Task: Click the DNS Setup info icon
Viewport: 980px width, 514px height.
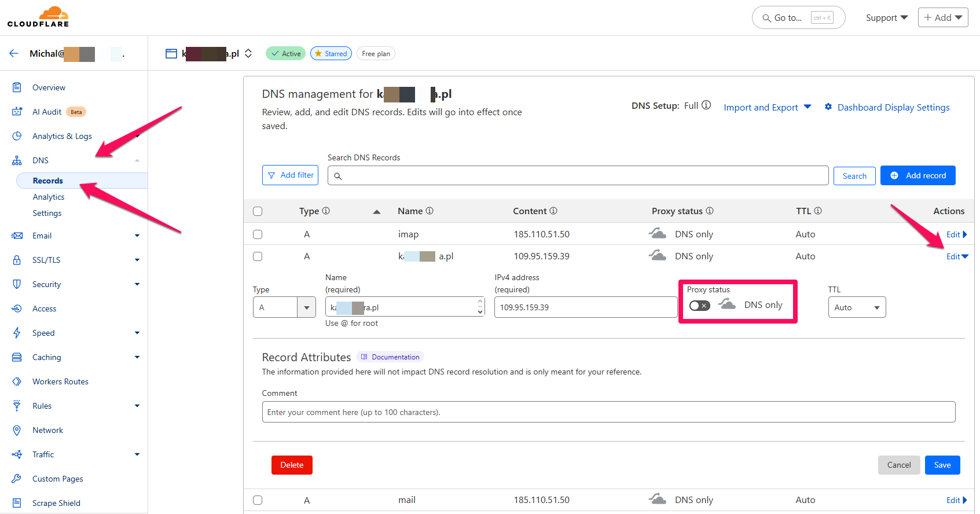Action: coord(706,105)
